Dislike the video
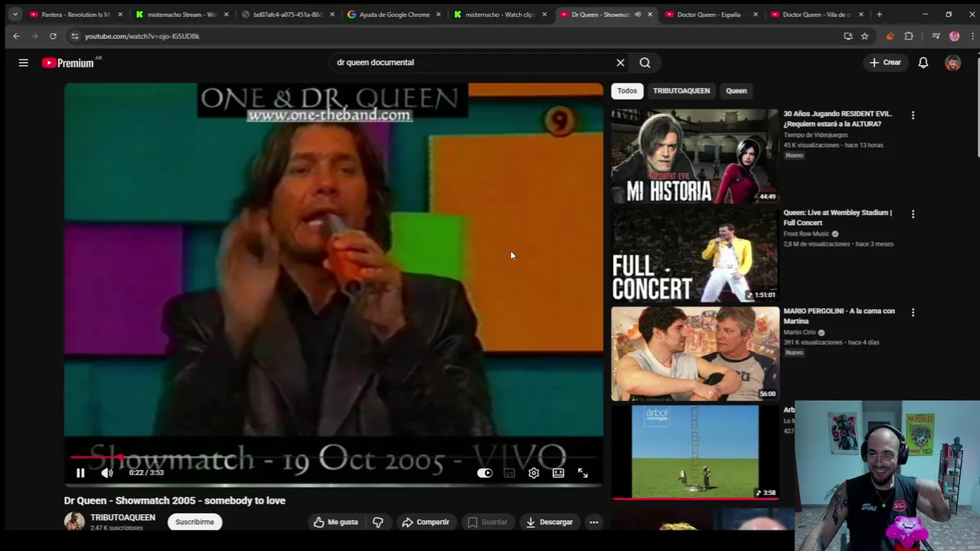 [378, 522]
